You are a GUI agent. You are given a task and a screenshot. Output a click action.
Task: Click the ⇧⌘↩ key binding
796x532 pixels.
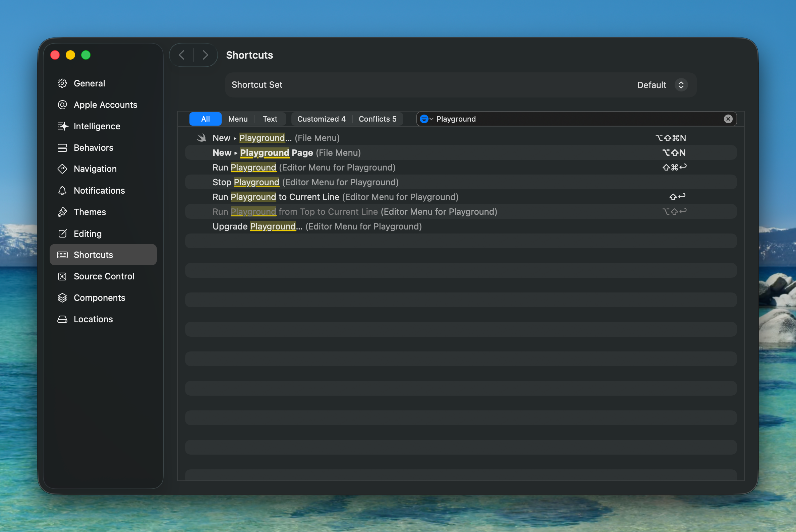click(x=674, y=167)
